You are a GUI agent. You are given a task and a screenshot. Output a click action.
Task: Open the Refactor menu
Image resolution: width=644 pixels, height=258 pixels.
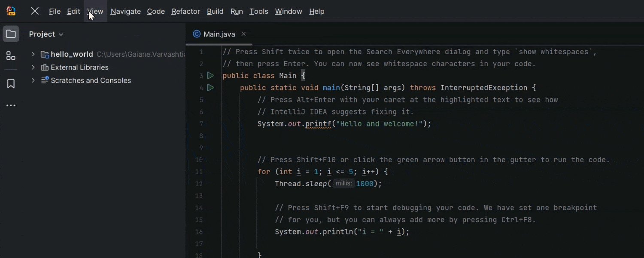click(185, 11)
